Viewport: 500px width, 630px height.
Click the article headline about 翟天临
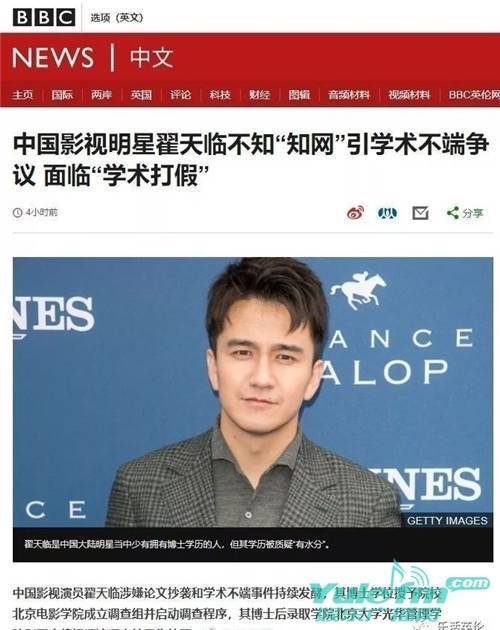251,160
